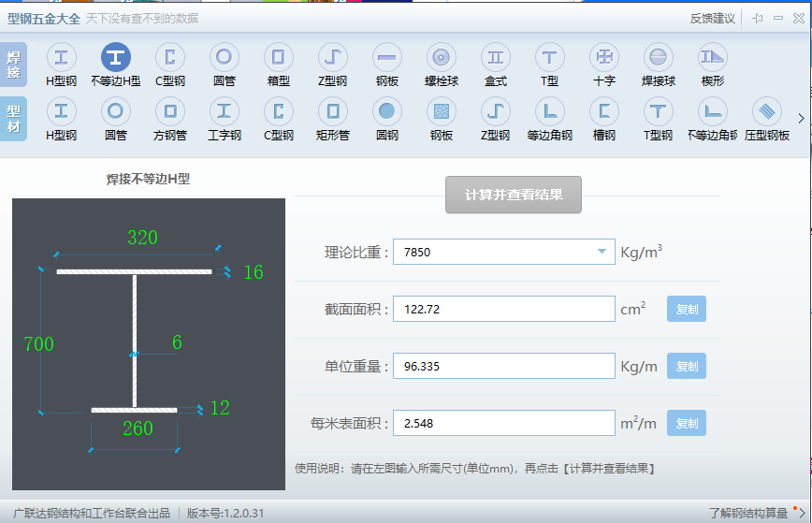Image resolution: width=812 pixels, height=523 pixels.
Task: Pin the window with the pushpin icon
Action: [758, 18]
